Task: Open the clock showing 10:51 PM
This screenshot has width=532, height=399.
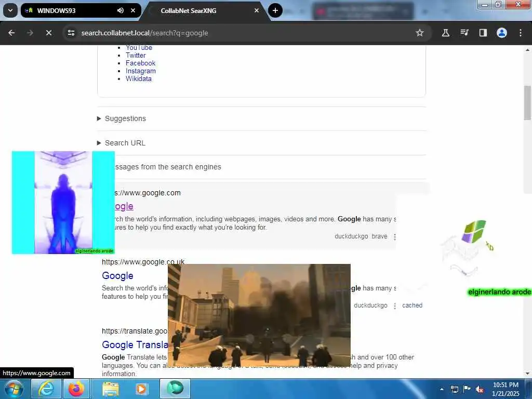Action: (x=506, y=389)
